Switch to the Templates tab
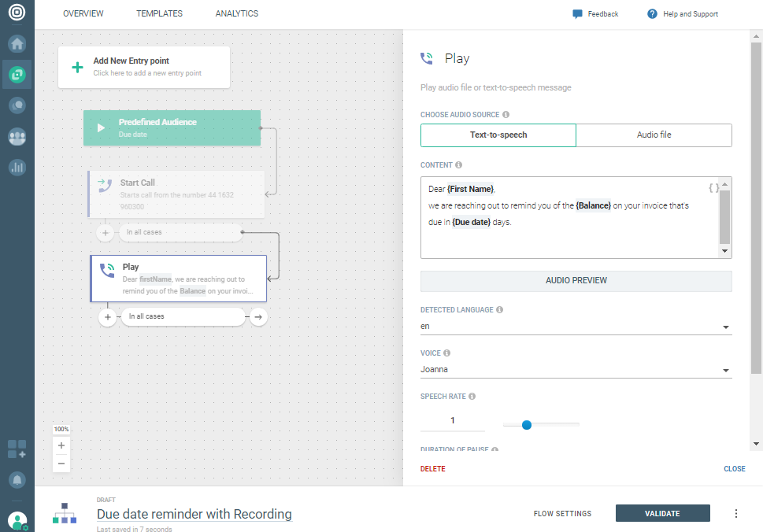 (159, 14)
